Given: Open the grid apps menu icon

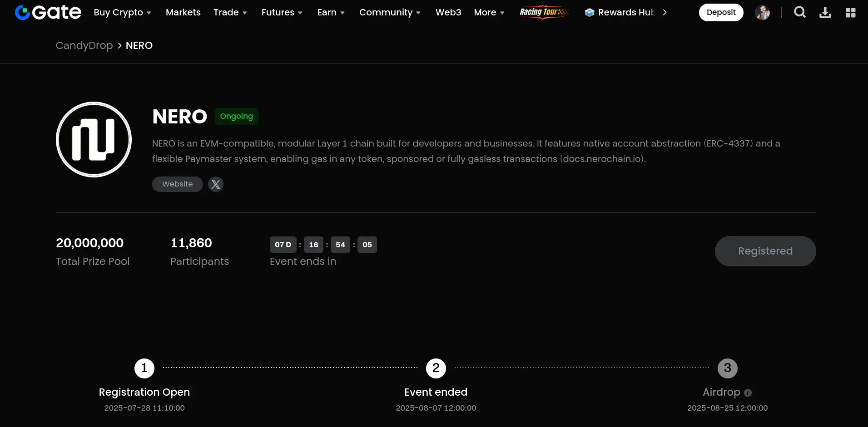Looking at the screenshot, I should click(x=851, y=13).
